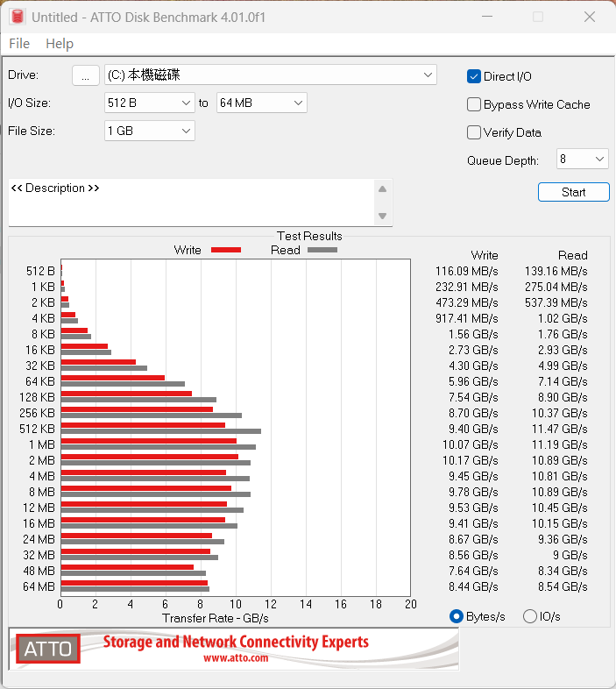616x689 pixels.
Task: Click the 512 KB row label
Action: [37, 429]
